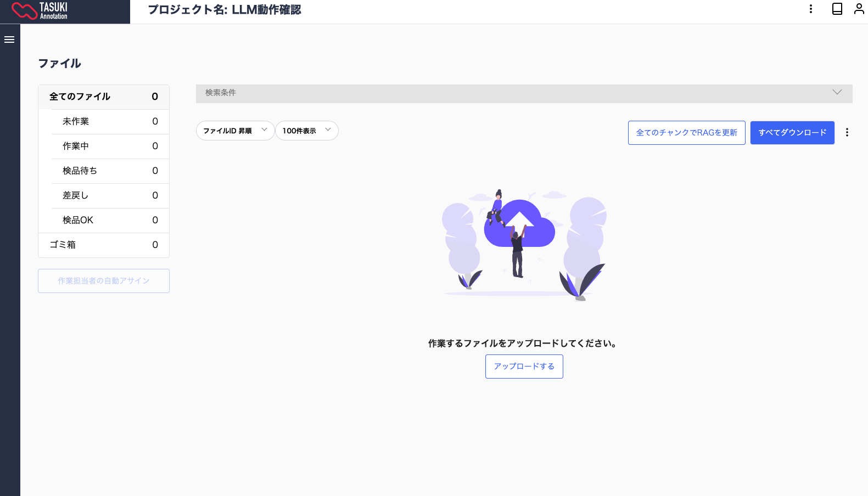Show files with 差戻し status
The image size is (868, 496).
pos(109,195)
